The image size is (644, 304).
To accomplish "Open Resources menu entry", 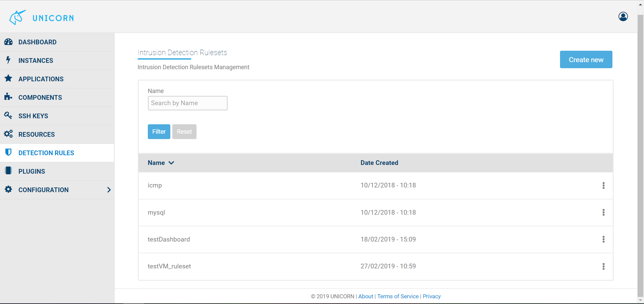I will [57, 134].
